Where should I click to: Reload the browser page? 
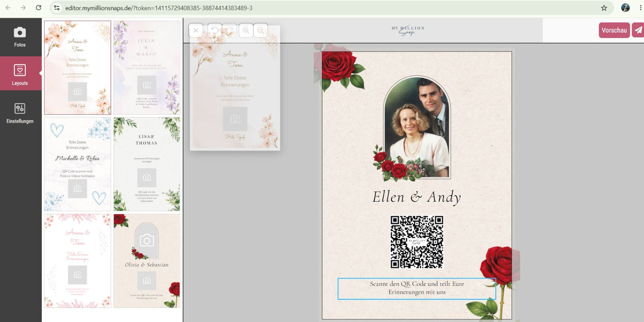39,8
